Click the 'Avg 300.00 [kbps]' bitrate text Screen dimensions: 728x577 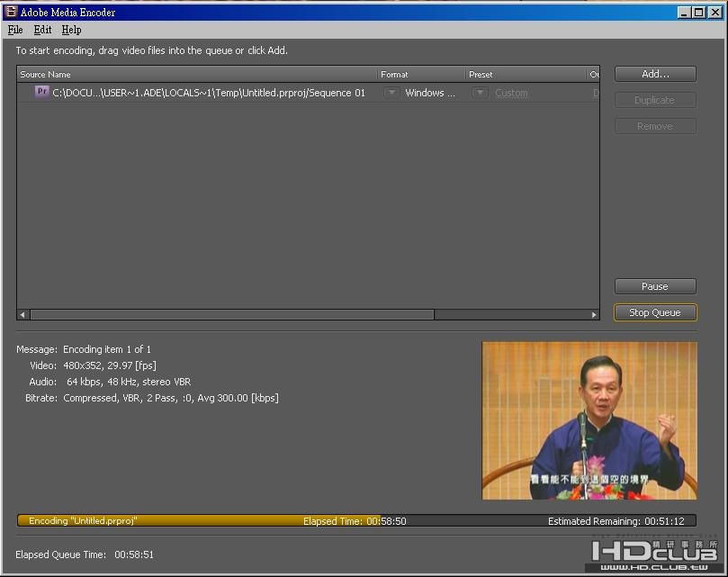[238, 398]
